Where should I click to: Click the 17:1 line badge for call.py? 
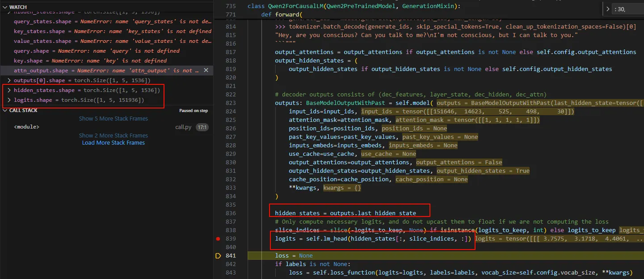click(202, 127)
